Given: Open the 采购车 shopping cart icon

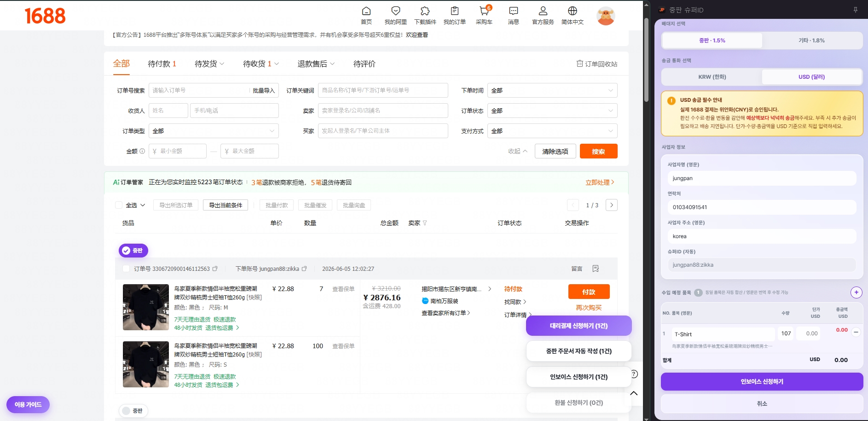Looking at the screenshot, I should [x=484, y=11].
